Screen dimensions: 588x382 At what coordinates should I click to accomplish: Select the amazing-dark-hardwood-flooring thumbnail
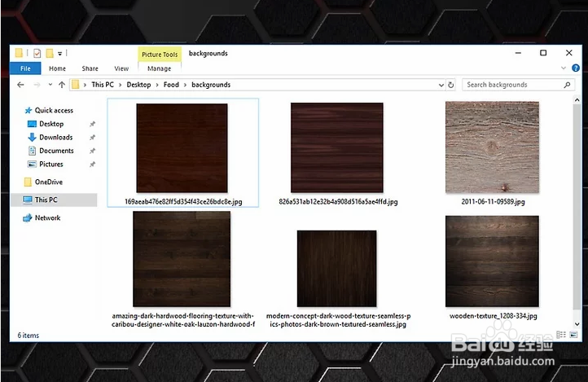(182, 259)
